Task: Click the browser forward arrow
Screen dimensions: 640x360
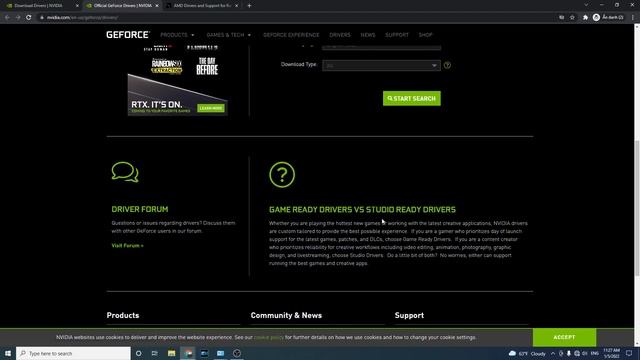Action: pyautogui.click(x=18, y=18)
